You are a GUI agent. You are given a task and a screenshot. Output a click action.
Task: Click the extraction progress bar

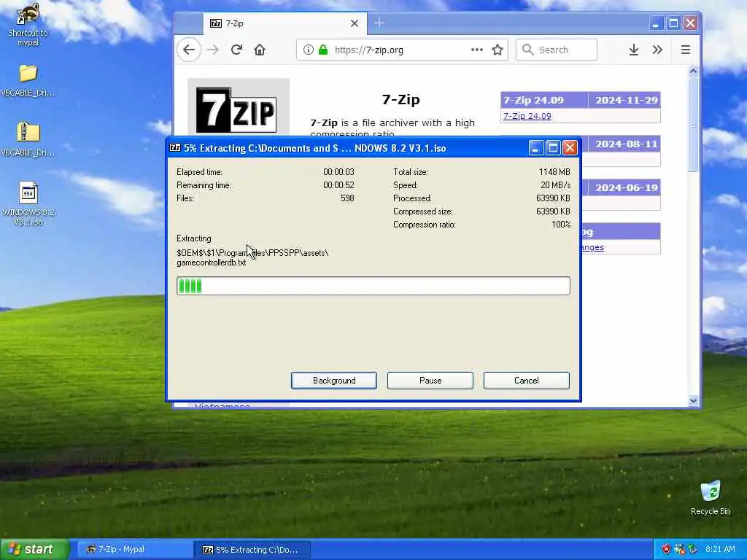click(373, 286)
